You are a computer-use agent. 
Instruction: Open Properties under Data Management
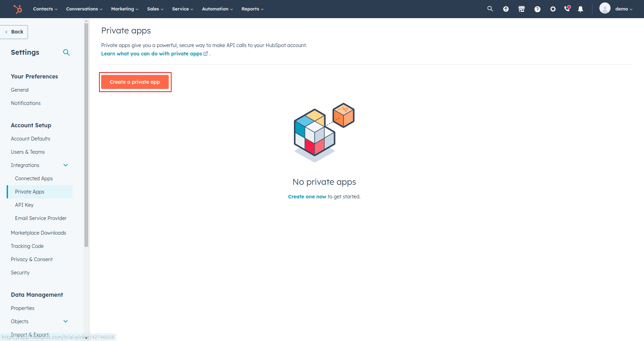point(23,308)
